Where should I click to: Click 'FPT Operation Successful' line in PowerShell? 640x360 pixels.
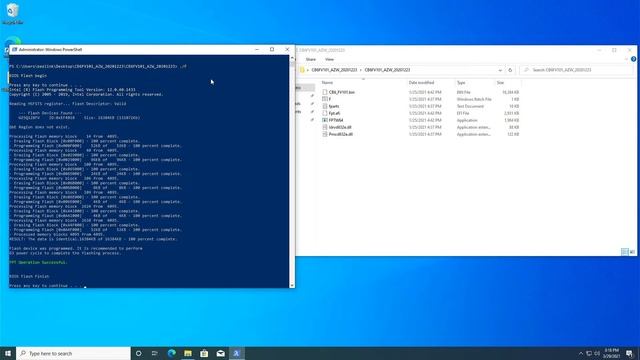pos(38,262)
